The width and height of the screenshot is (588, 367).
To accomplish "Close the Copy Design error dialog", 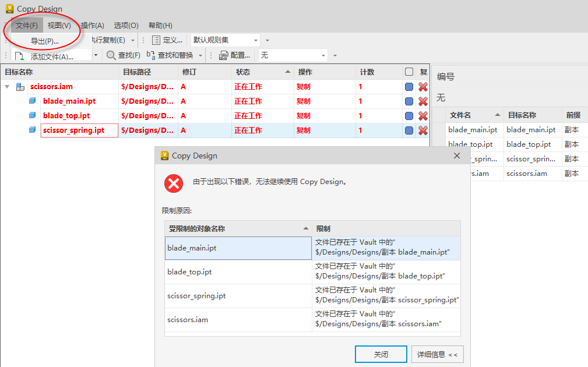I will 457,156.
